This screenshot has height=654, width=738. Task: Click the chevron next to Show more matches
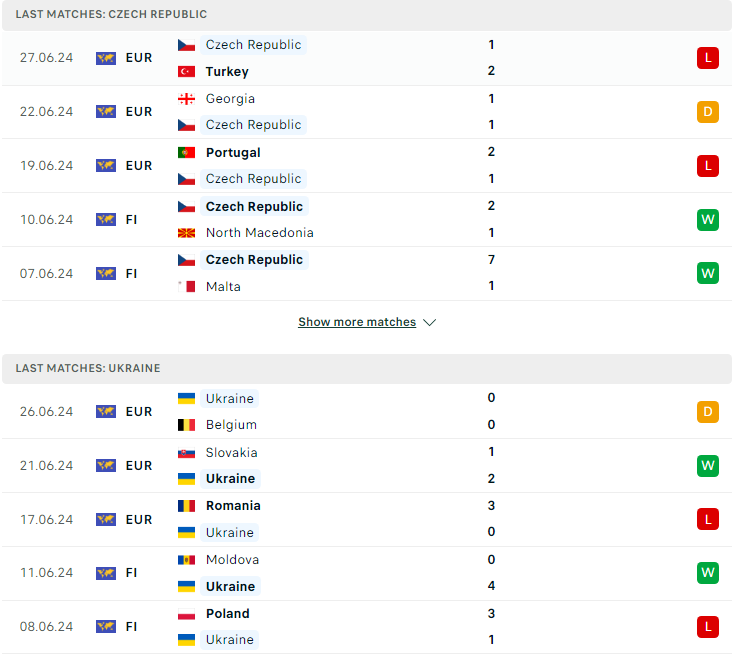click(429, 322)
